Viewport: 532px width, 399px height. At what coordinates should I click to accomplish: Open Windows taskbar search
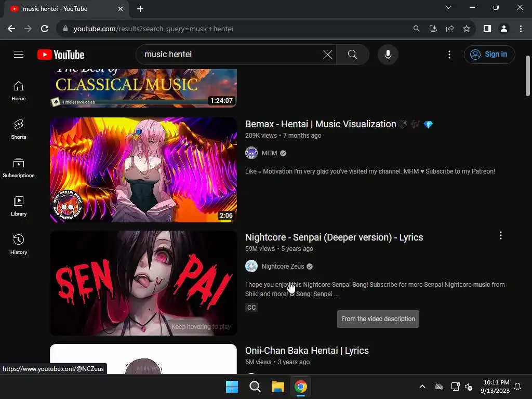[x=255, y=387]
